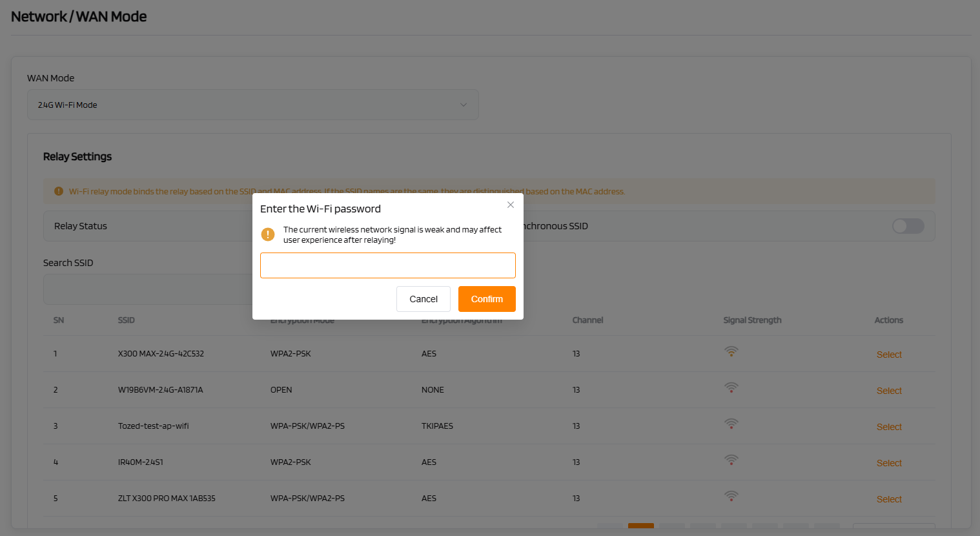The height and width of the screenshot is (536, 980).
Task: Focus the Wi-Fi password input field
Action: [387, 265]
